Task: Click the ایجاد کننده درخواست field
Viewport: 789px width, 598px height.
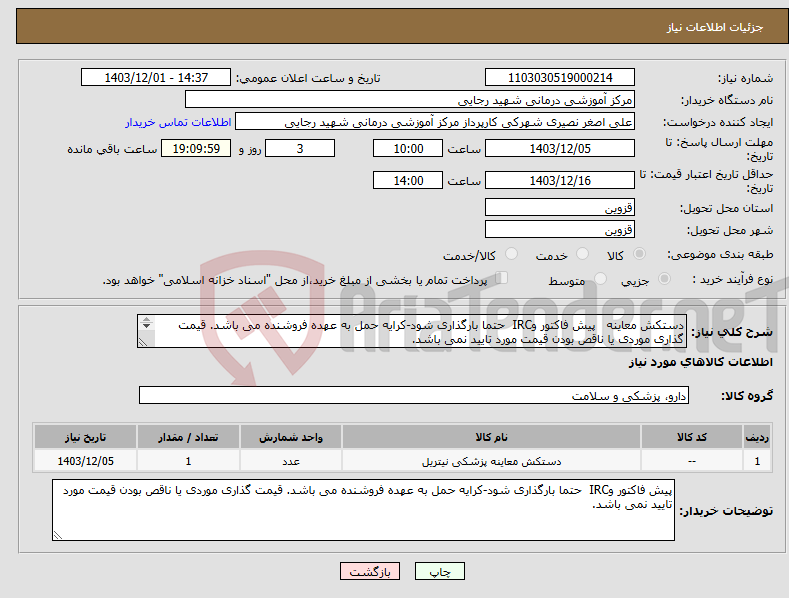Action: pos(435,122)
